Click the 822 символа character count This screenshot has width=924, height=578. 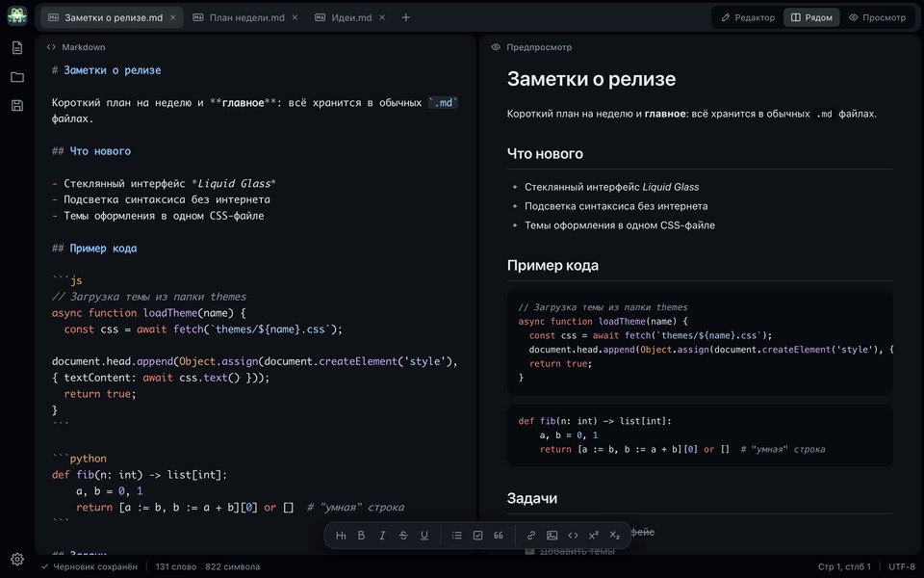(x=232, y=566)
